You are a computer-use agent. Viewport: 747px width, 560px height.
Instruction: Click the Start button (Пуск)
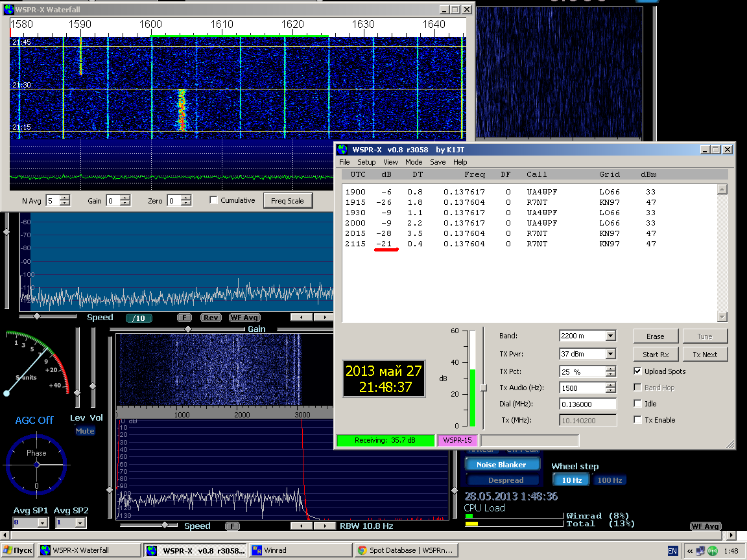pyautogui.click(x=18, y=550)
